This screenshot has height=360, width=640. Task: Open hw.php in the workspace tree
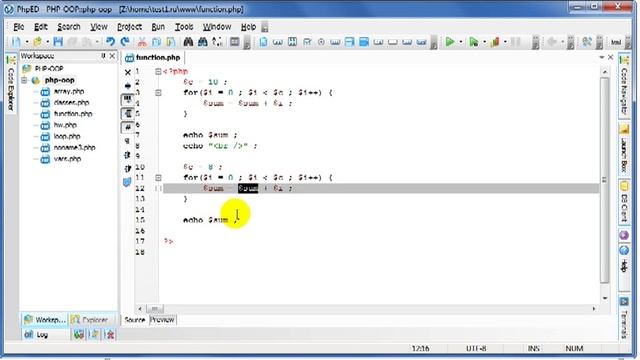point(65,125)
